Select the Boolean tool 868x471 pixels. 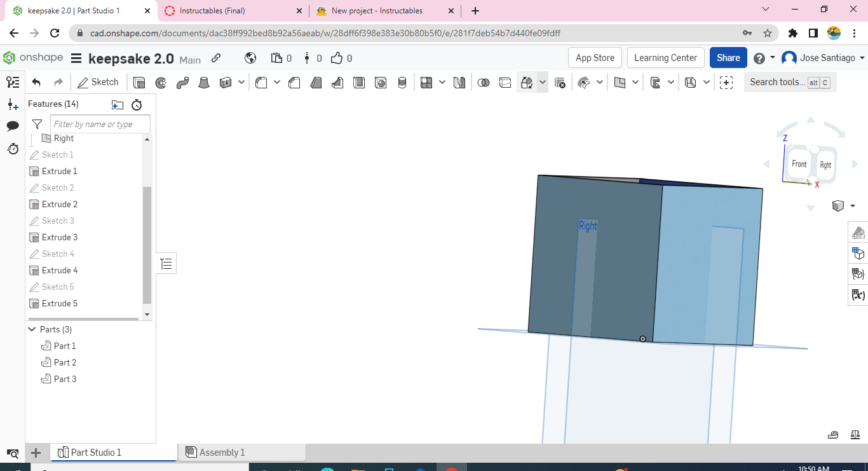tap(484, 83)
